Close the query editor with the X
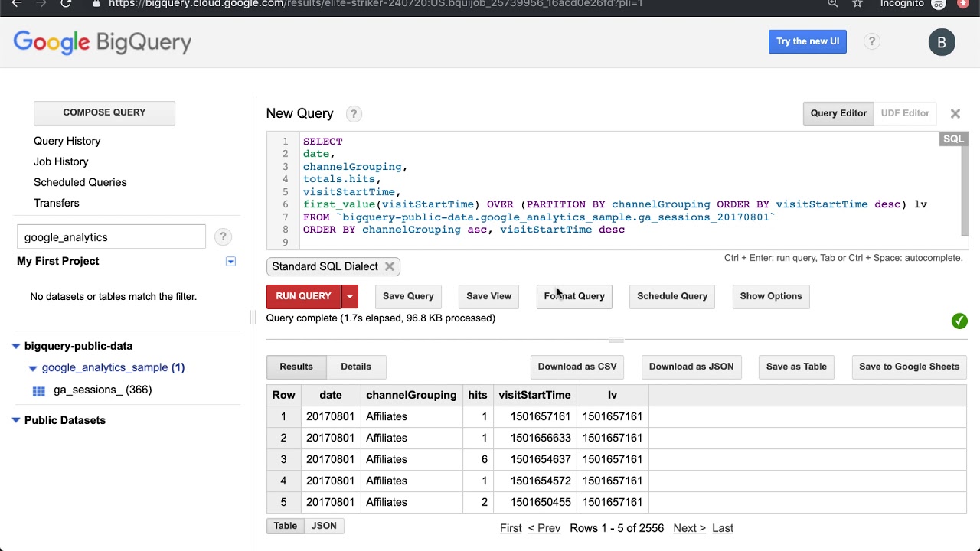This screenshot has width=980, height=551. (x=955, y=114)
